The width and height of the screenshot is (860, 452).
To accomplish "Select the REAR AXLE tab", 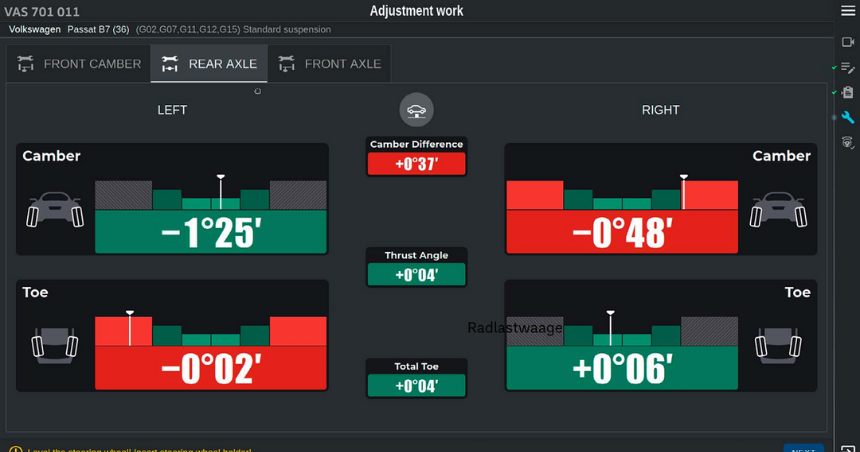I will pyautogui.click(x=210, y=64).
